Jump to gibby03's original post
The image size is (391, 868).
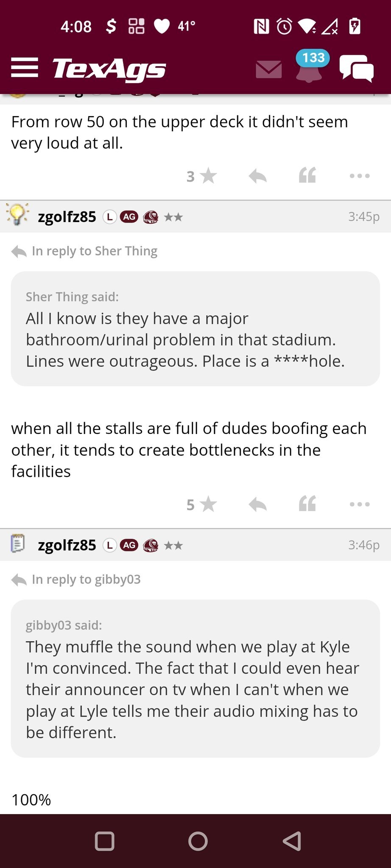(86, 579)
